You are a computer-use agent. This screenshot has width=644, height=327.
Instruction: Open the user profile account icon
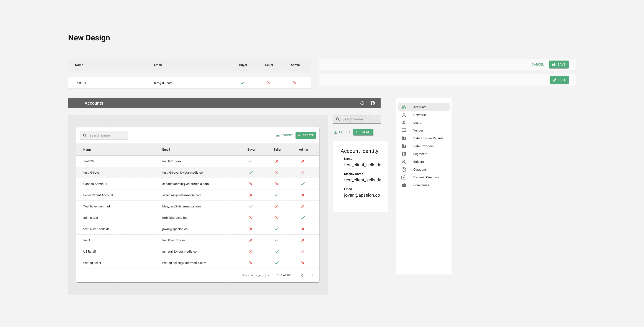[373, 103]
